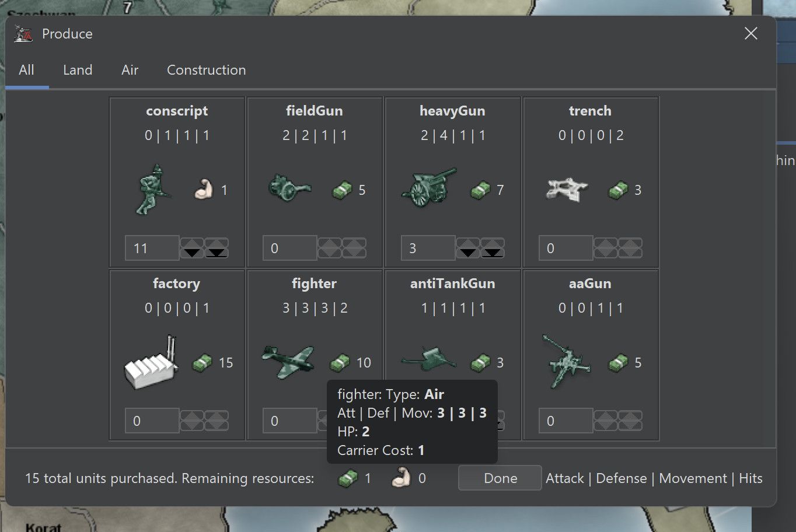Open the Air tab

tap(130, 70)
